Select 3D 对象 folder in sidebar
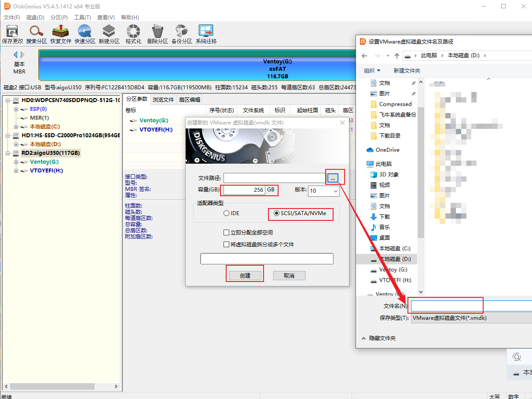532x399 pixels. pyautogui.click(x=385, y=175)
